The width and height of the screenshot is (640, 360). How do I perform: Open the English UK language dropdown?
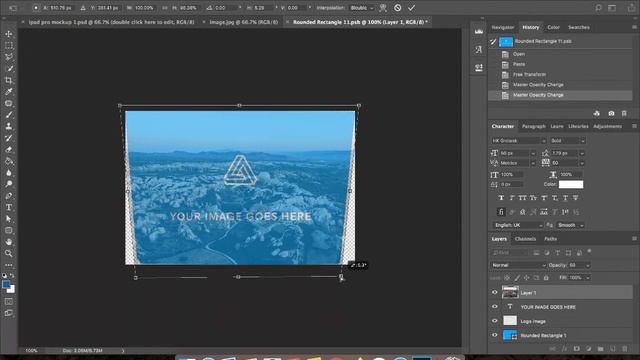[x=517, y=225]
